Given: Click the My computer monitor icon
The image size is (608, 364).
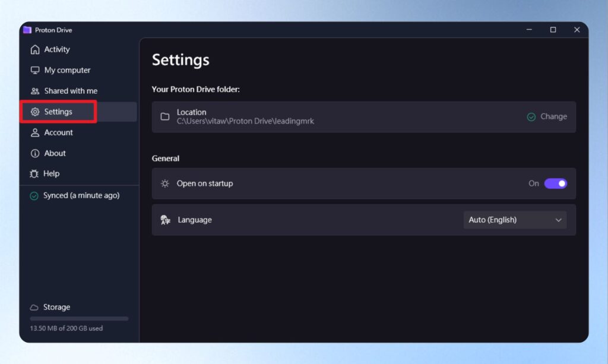Looking at the screenshot, I should point(35,70).
